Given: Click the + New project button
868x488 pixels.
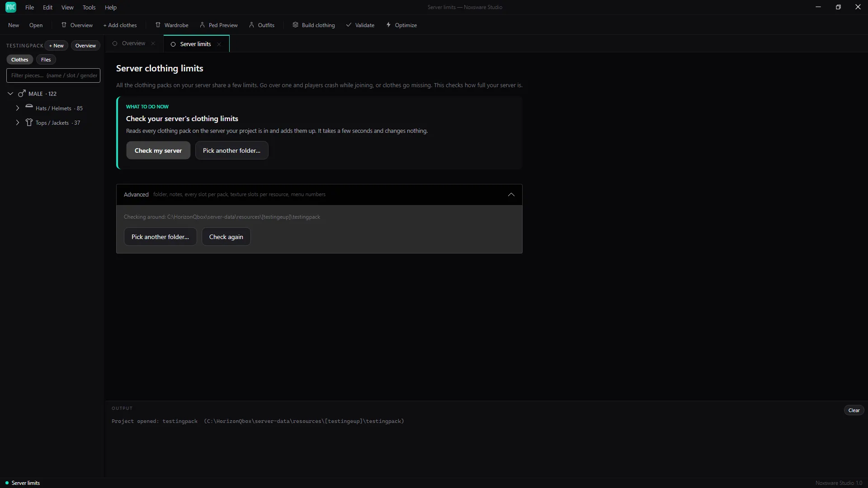Looking at the screenshot, I should (57, 46).
